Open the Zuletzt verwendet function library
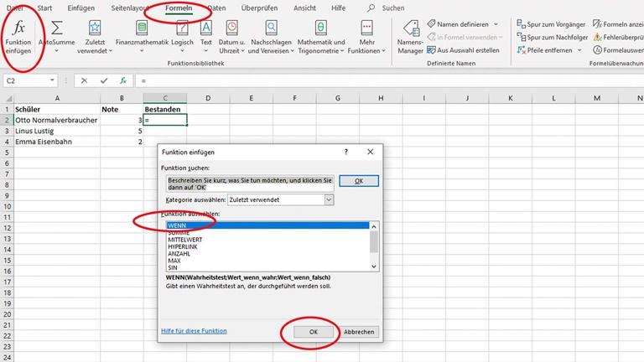Screen dimensions: 644x362 95,37
